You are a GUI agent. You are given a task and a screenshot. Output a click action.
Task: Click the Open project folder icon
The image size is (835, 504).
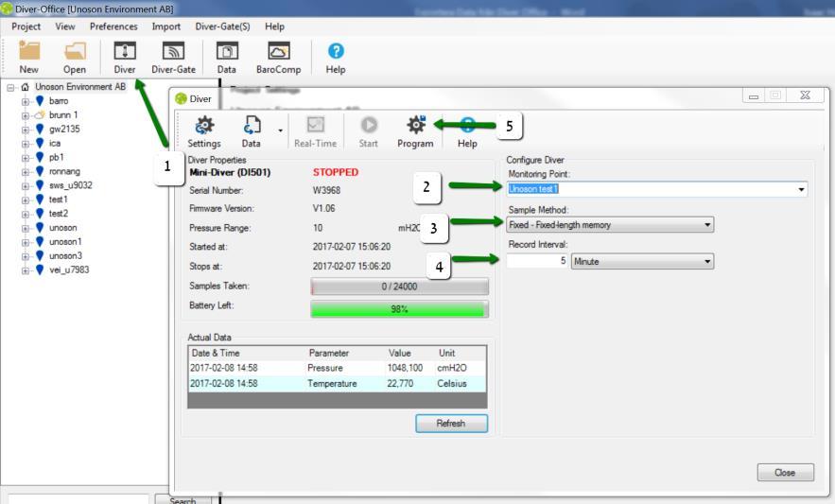pos(75,51)
